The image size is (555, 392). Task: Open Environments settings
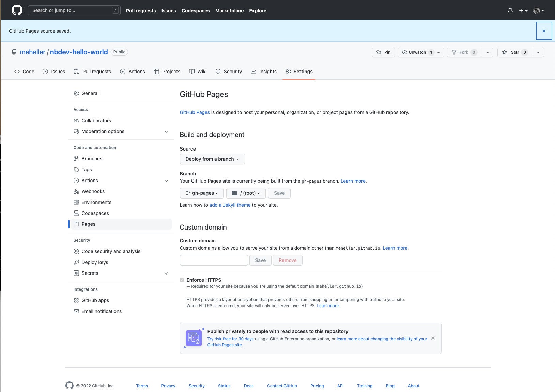[121, 202]
